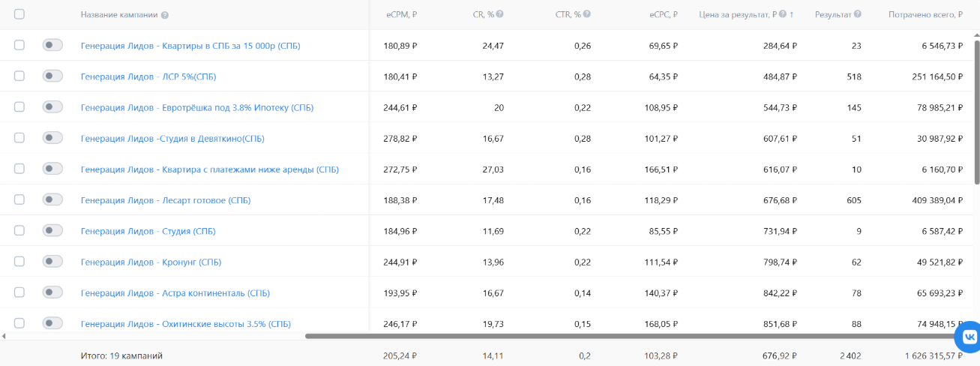
Task: Tick the select-all checkbox in table header
Action: (x=19, y=14)
